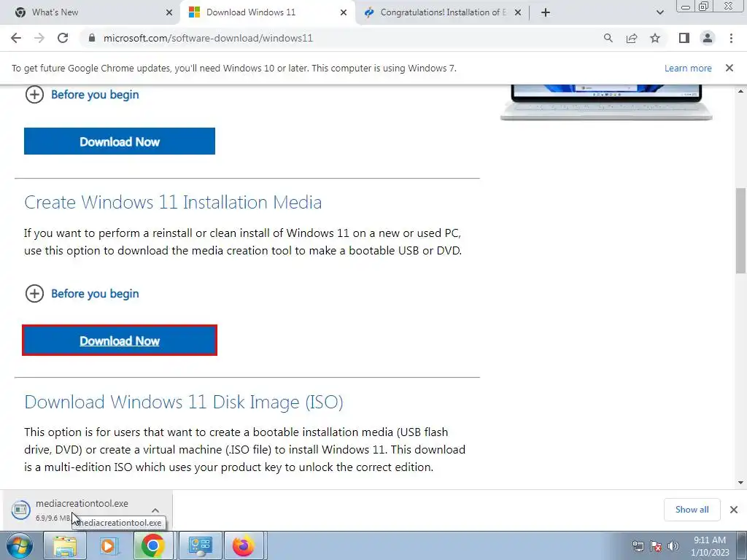Share this page via share icon

pyautogui.click(x=632, y=38)
